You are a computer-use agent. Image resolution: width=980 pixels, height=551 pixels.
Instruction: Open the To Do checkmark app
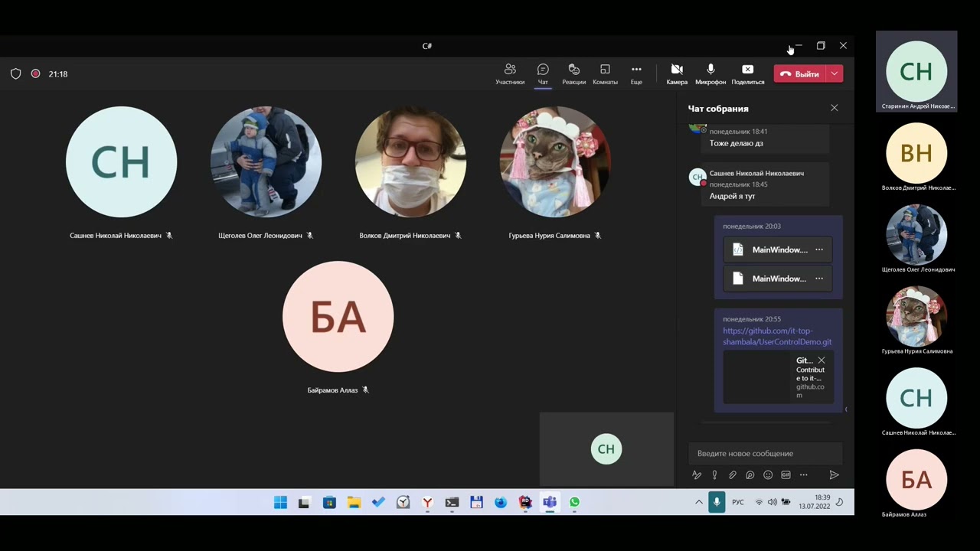[378, 502]
